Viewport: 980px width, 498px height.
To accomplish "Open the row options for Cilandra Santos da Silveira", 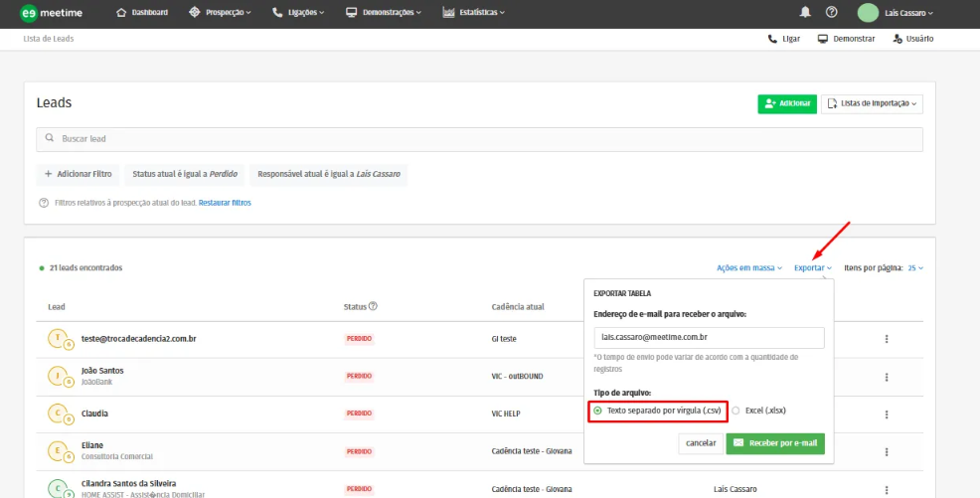I will (887, 489).
